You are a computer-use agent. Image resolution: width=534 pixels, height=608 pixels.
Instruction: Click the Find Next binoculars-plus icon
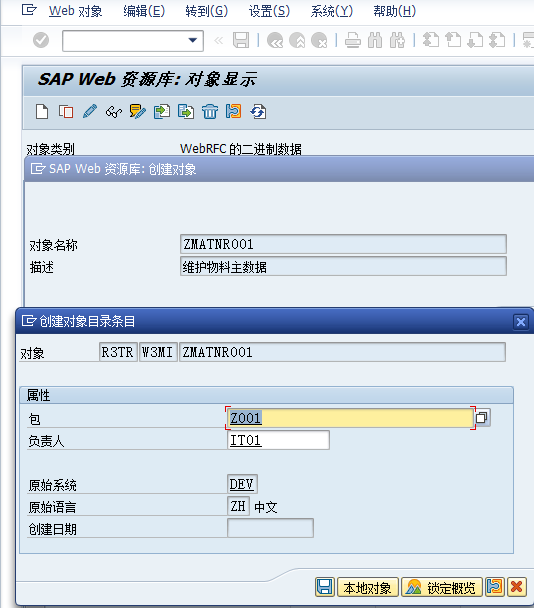pos(397,40)
